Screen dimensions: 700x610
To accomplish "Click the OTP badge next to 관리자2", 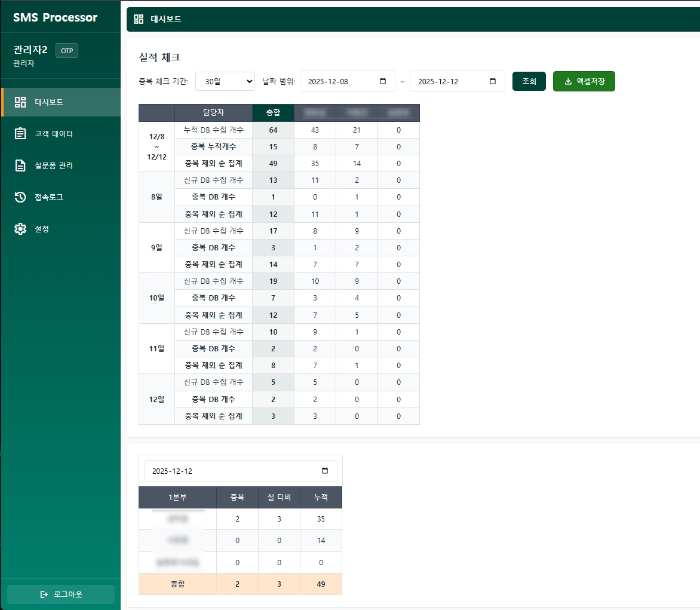I will [x=66, y=51].
